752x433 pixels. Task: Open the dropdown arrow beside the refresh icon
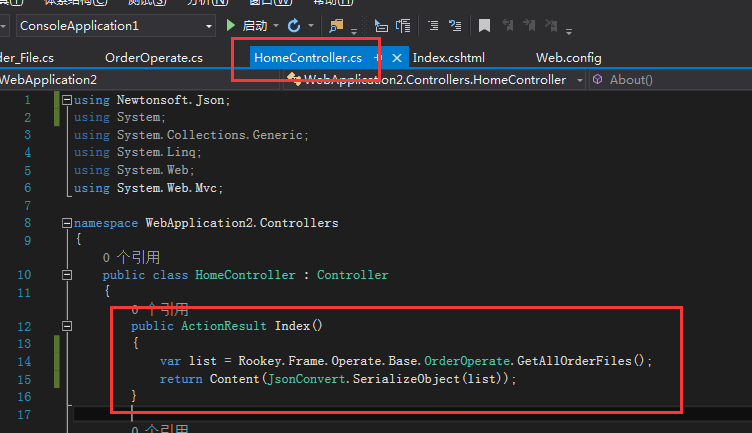[x=311, y=25]
